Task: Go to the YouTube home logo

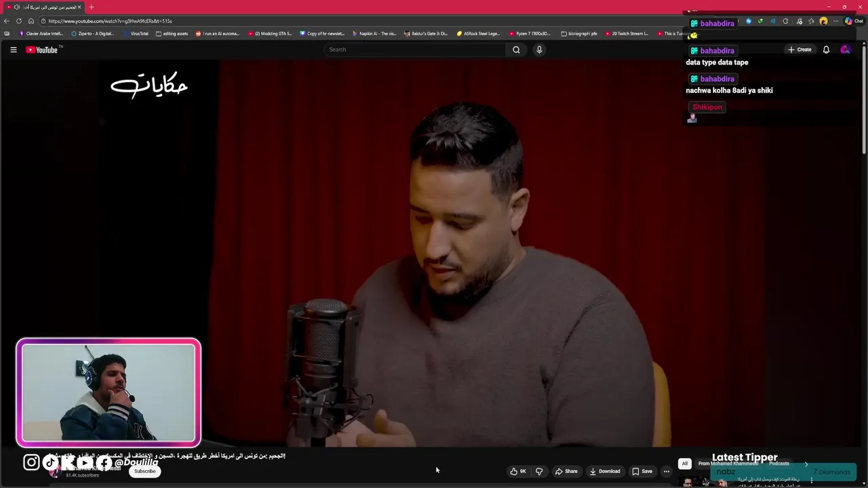Action: pos(43,49)
